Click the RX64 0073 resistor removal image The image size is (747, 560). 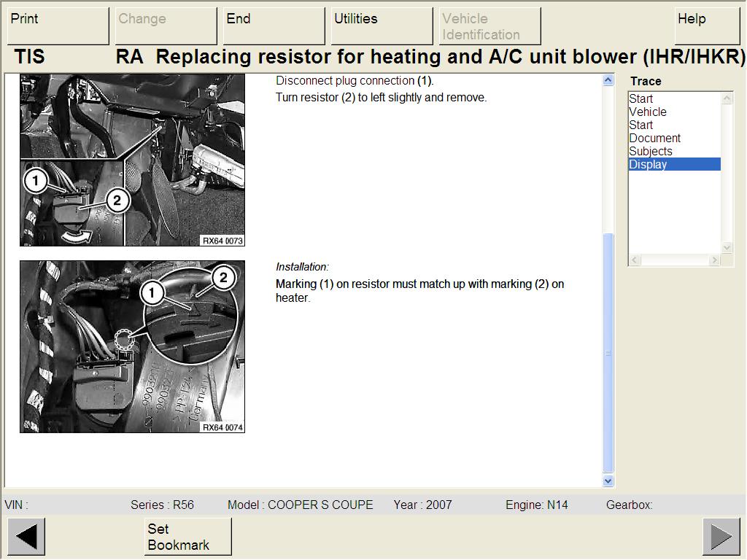pos(132,160)
